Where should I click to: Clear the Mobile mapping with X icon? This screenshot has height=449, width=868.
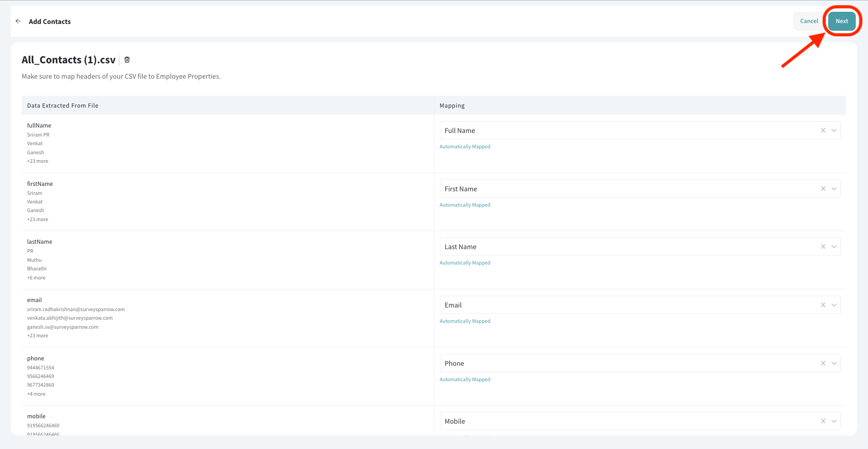[x=823, y=421]
